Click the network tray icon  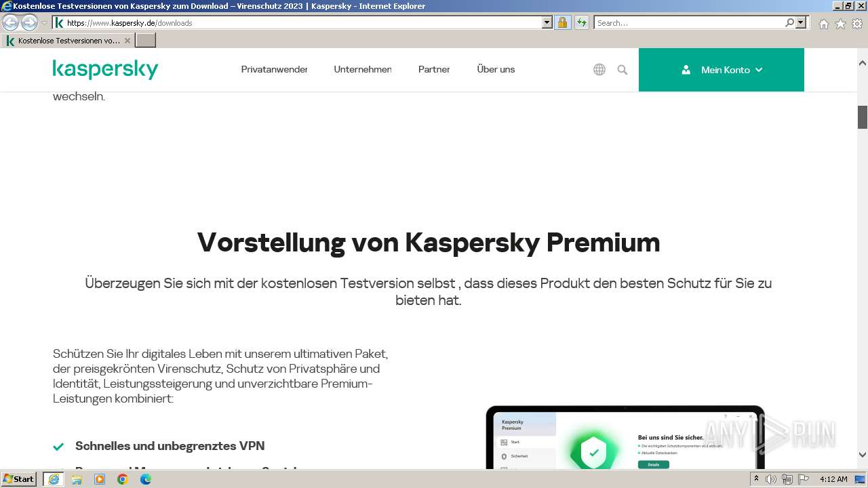pos(787,479)
